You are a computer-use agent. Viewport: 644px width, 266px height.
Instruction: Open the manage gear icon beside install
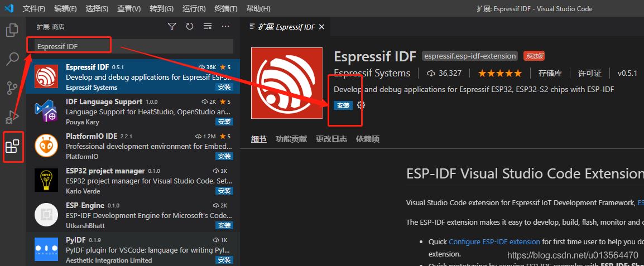[361, 105]
